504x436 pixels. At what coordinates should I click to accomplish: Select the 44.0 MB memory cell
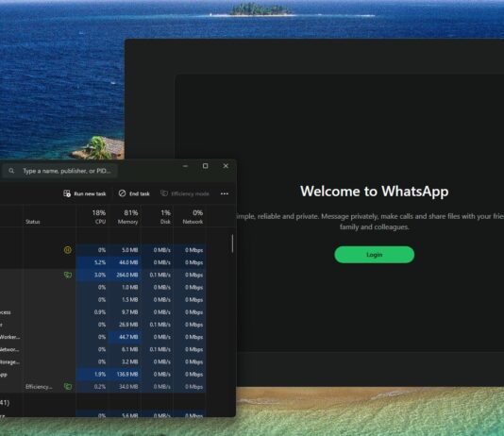click(x=126, y=262)
